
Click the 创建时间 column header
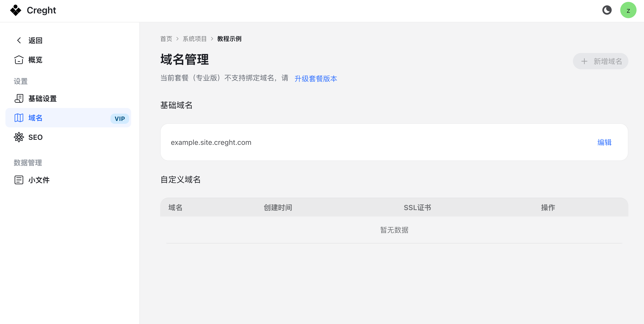point(278,207)
